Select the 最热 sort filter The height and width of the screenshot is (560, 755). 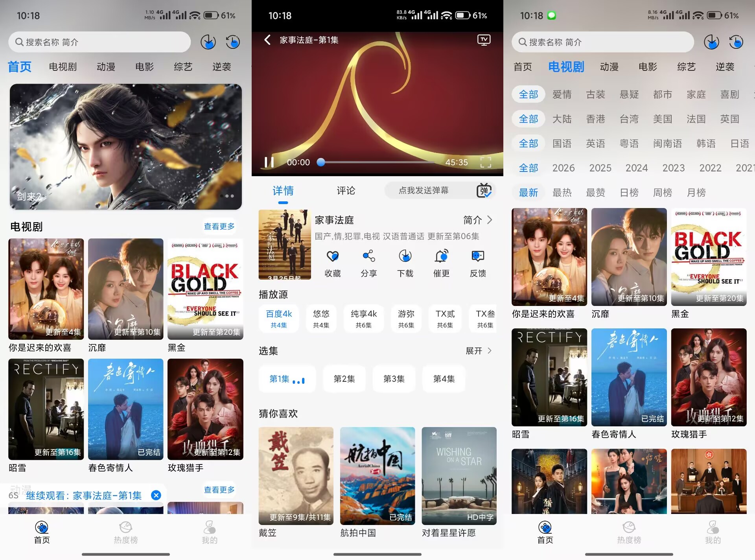[562, 192]
